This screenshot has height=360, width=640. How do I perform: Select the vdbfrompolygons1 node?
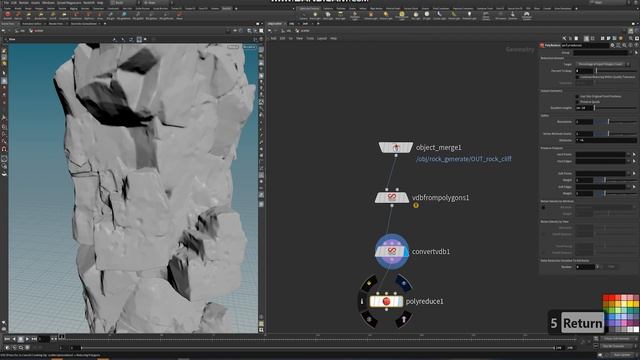tap(392, 198)
